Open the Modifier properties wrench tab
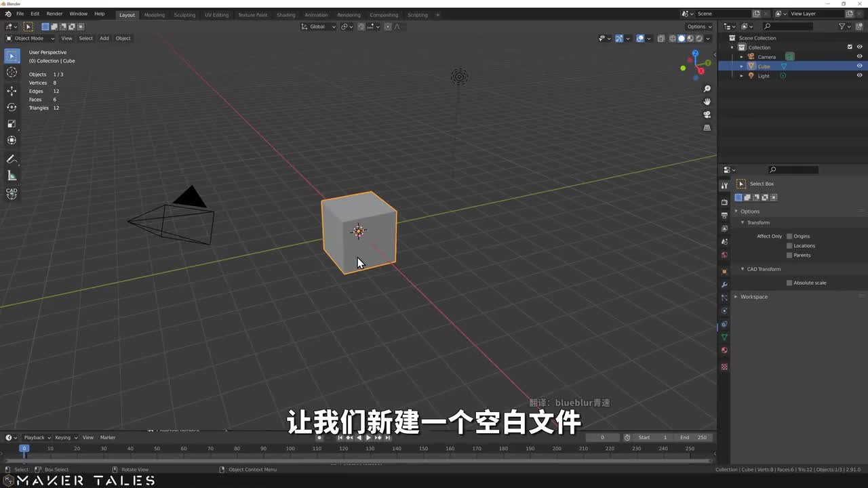 [x=724, y=285]
